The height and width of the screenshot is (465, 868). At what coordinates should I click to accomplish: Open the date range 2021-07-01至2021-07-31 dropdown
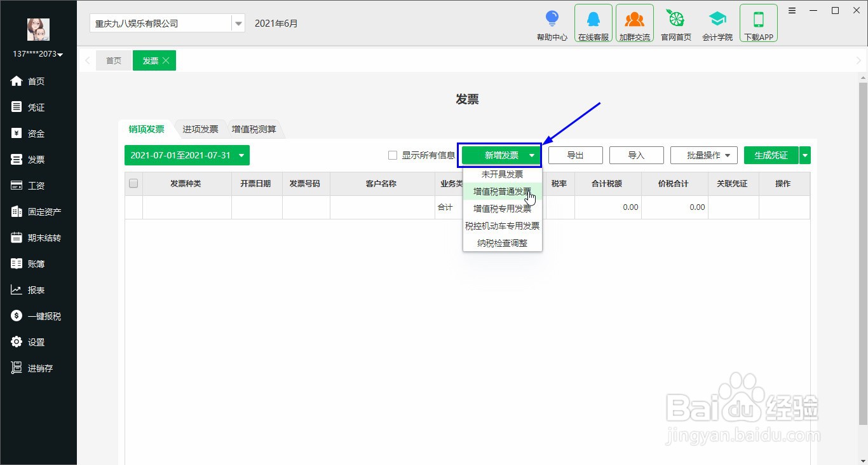click(186, 155)
